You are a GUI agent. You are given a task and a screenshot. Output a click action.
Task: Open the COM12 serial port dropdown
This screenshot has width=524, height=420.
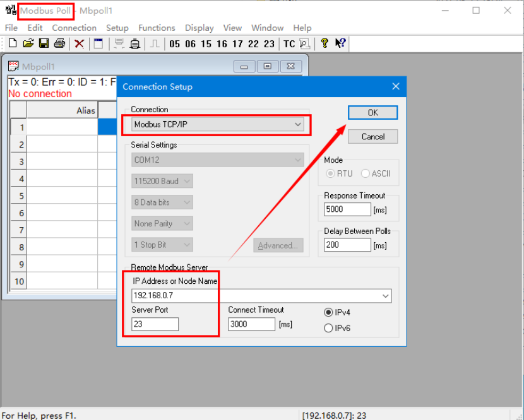218,160
